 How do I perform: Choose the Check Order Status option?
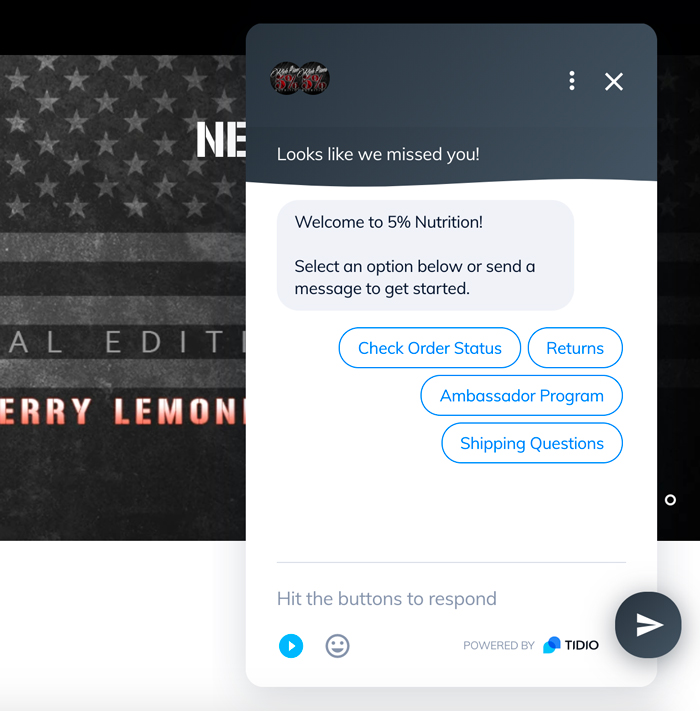(x=429, y=348)
